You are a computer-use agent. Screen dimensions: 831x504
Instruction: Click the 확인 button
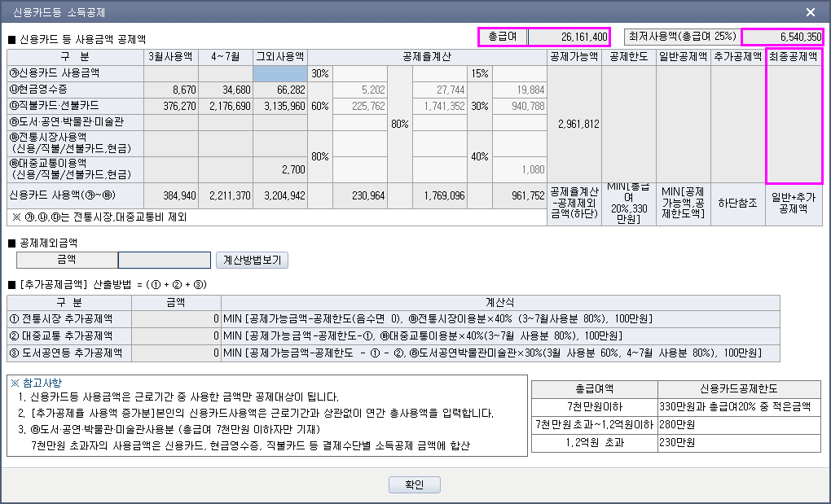click(415, 484)
